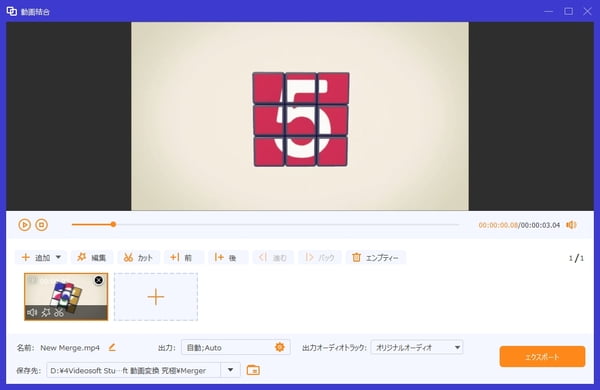Viewport: 600px width, 390px height.
Task: Click the エクスポート export button
Action: coord(542,357)
